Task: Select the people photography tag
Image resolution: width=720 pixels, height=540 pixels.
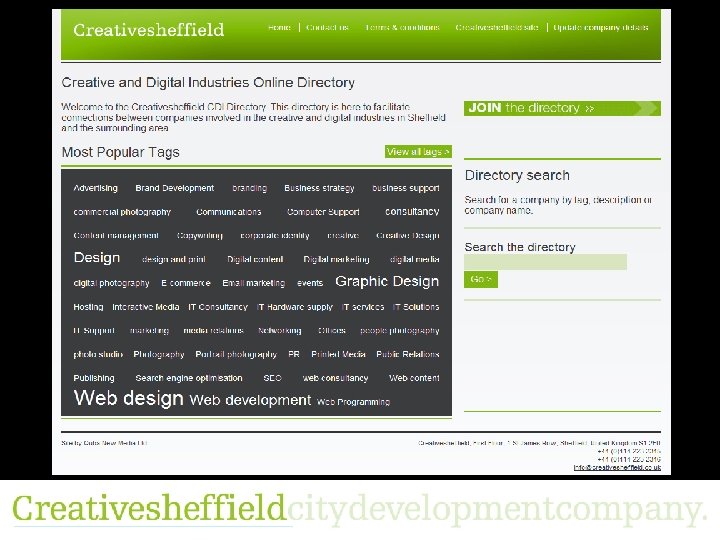Action: (400, 331)
